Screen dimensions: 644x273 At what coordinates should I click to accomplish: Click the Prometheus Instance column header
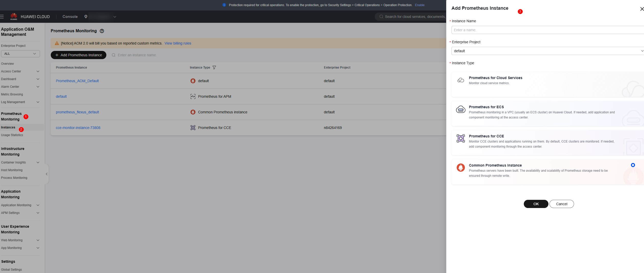pos(71,68)
